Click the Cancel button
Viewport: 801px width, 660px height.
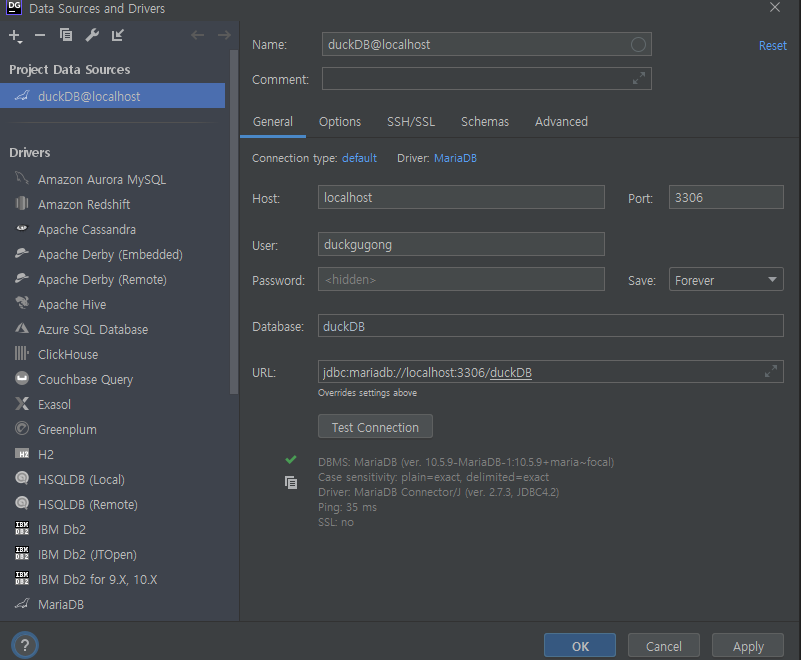[664, 646]
